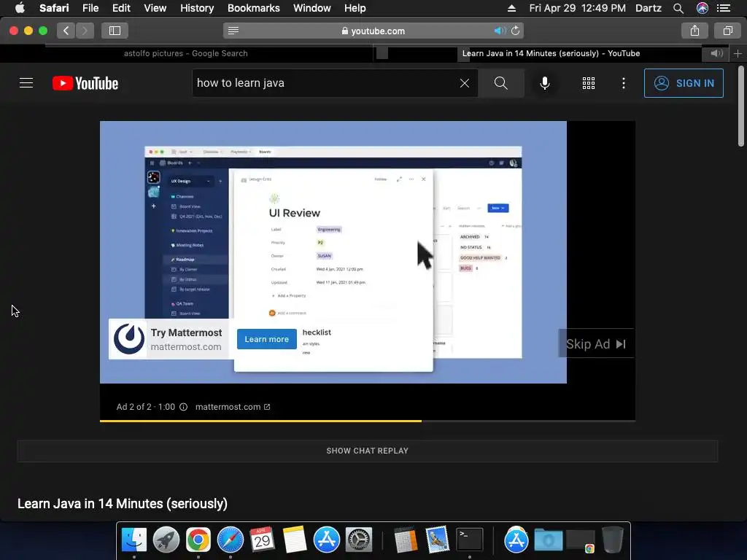Open the Try Mattermost ad title
The width and height of the screenshot is (747, 560).
tap(186, 332)
